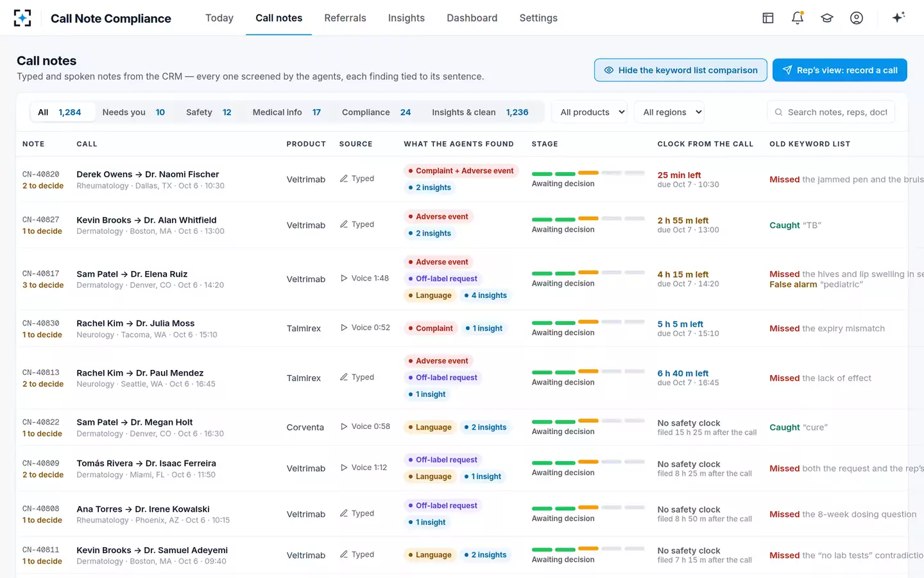Open 4 insights tag for CN-40817
The image size is (924, 578).
click(x=486, y=295)
